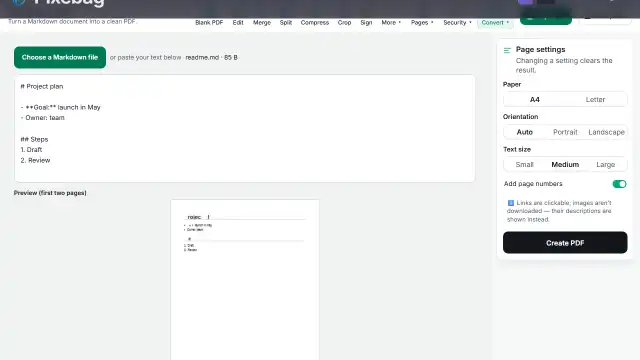640x360 pixels.
Task: Set orientation to Portrait
Action: click(565, 132)
